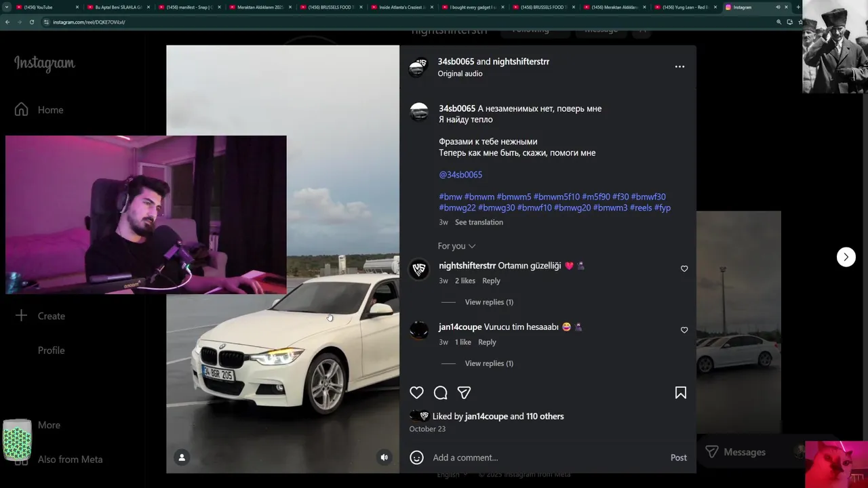
Task: Like jan14coupe's comment
Action: click(684, 330)
